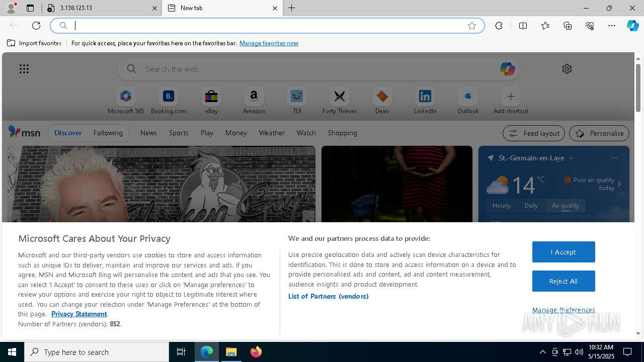Open Copilot from the search box
Screen dimensions: 644x362
(x=507, y=69)
